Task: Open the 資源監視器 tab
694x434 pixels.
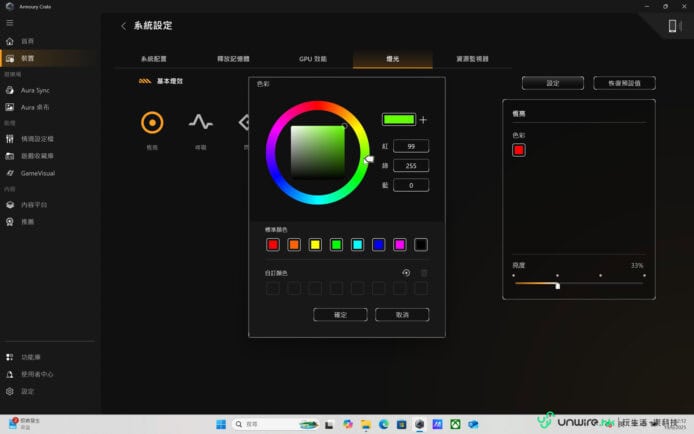Action: [x=472, y=59]
